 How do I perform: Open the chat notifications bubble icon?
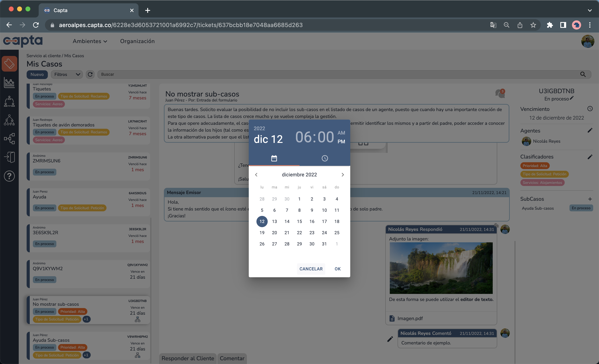click(500, 94)
